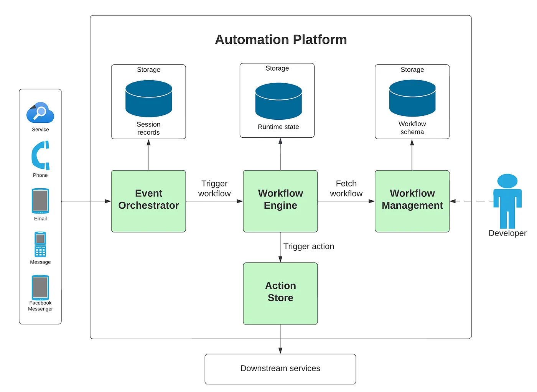This screenshot has width=537, height=392.
Task: Click the Event Orchestrator component box
Action: tap(148, 201)
